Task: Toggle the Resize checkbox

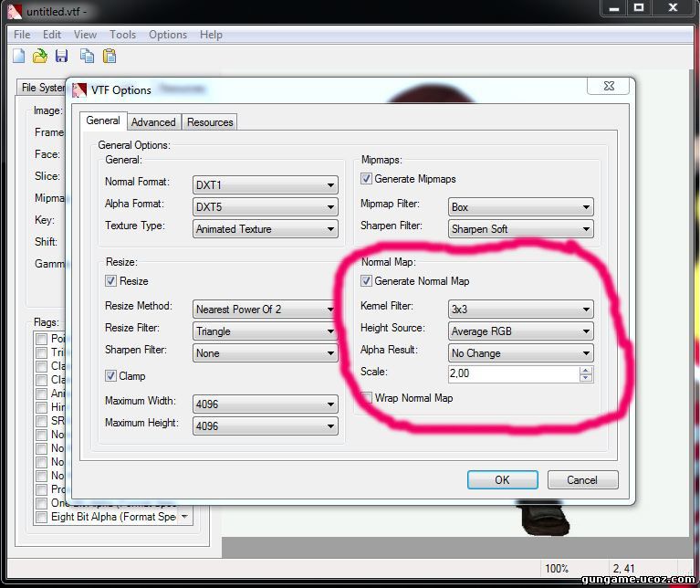Action: 110,281
